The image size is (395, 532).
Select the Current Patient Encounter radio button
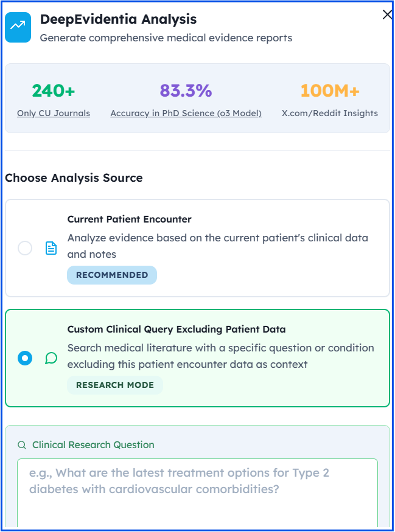pyautogui.click(x=25, y=248)
